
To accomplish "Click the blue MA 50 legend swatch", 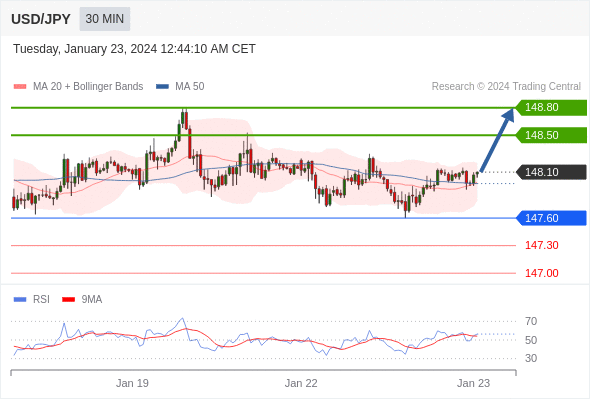I will 162,87.
